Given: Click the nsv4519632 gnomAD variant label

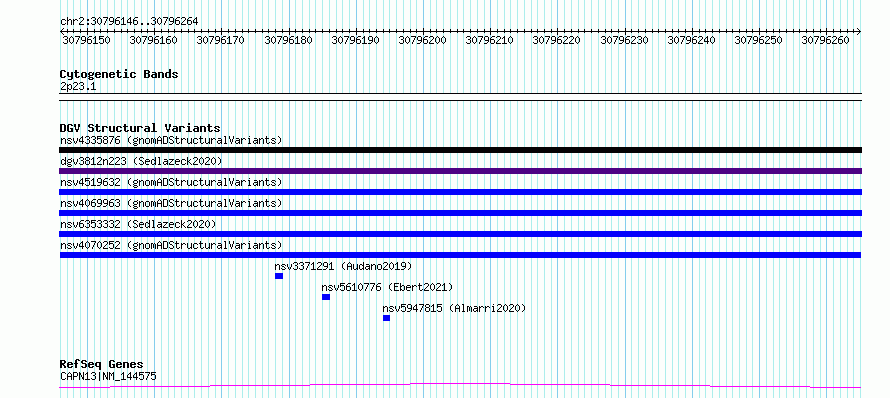Looking at the screenshot, I should (x=171, y=182).
